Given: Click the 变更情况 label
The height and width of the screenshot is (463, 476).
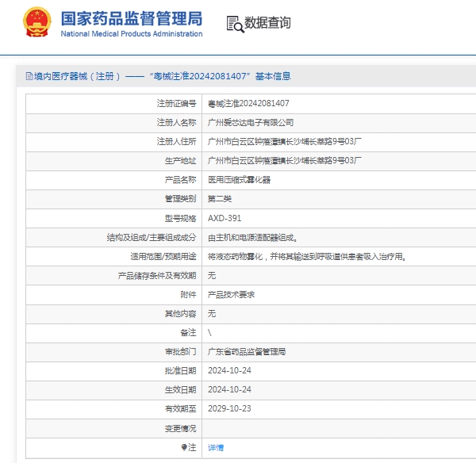Looking at the screenshot, I should (x=180, y=428).
